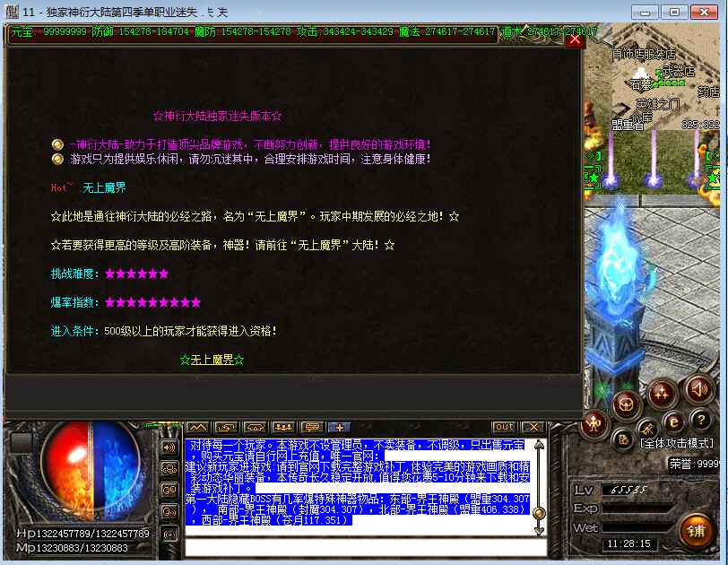
Task: Open the character status round button
Action: click(594, 425)
